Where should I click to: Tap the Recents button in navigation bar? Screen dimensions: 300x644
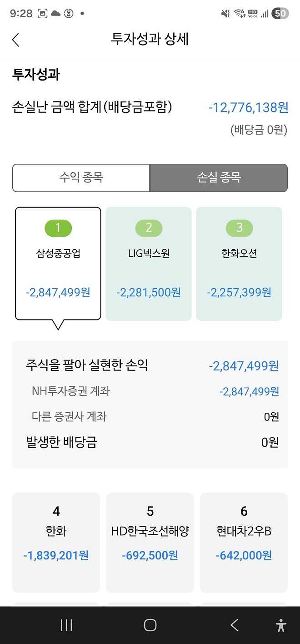pyautogui.click(x=66, y=625)
